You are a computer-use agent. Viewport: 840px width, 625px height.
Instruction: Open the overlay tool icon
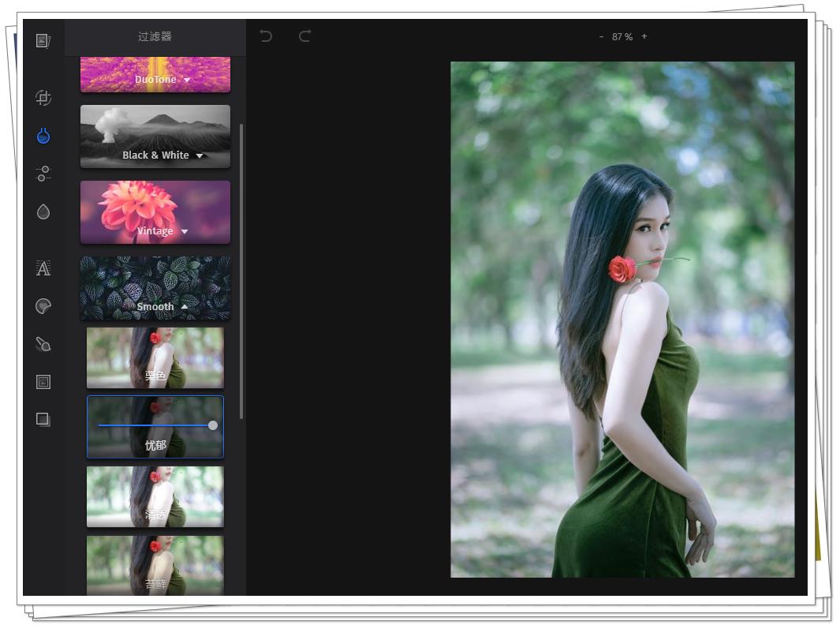tap(43, 419)
